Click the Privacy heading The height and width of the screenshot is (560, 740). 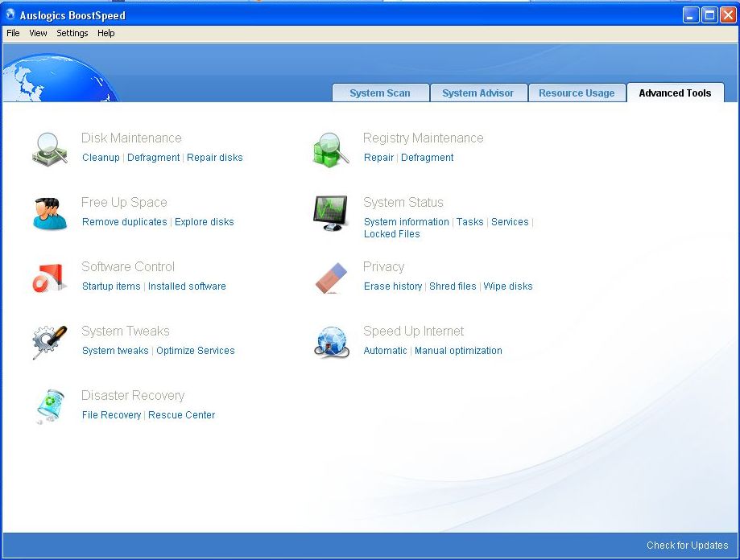point(383,267)
